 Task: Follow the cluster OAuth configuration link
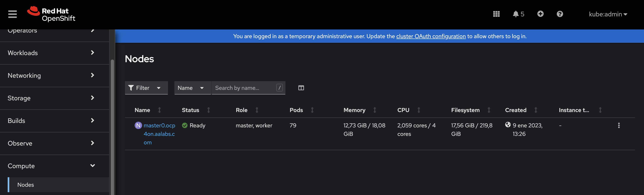431,36
